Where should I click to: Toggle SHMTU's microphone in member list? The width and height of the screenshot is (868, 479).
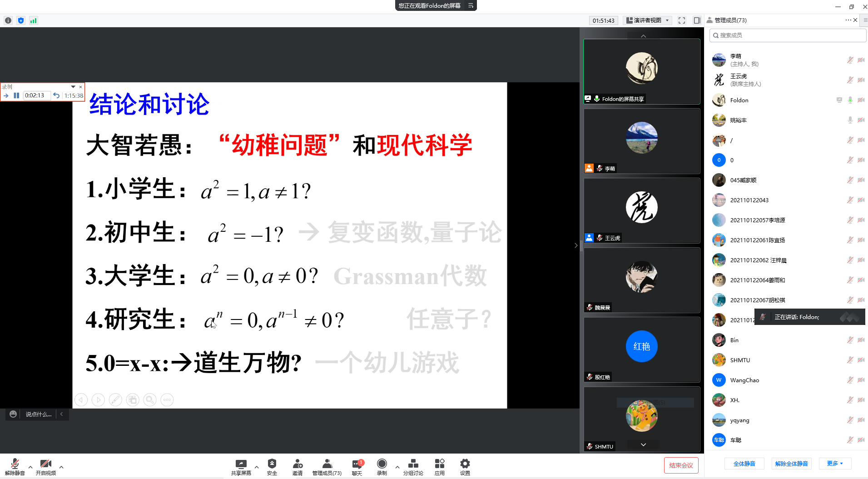(850, 360)
